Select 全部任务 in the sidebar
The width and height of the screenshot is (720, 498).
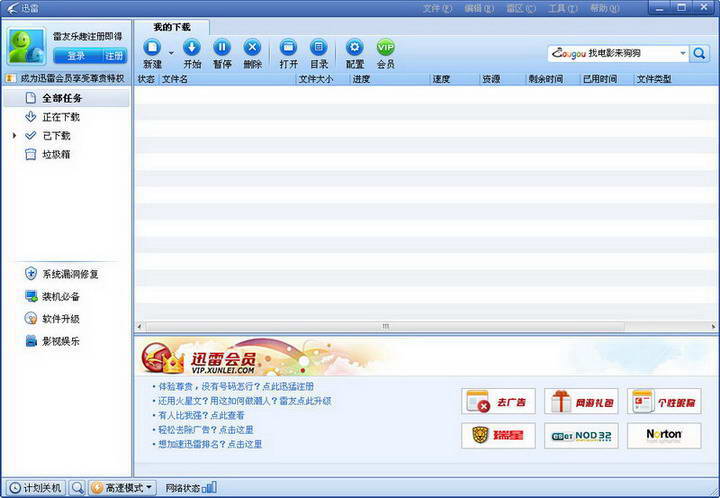67,98
